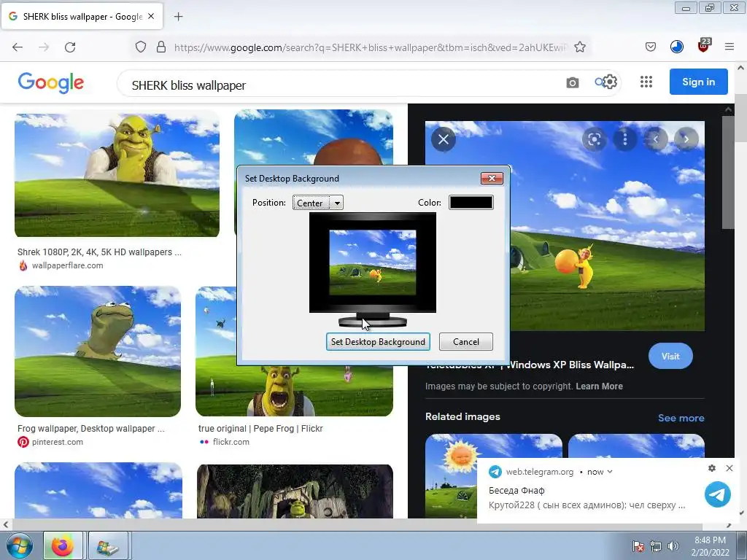Open the Learn More copyright link

tap(599, 386)
